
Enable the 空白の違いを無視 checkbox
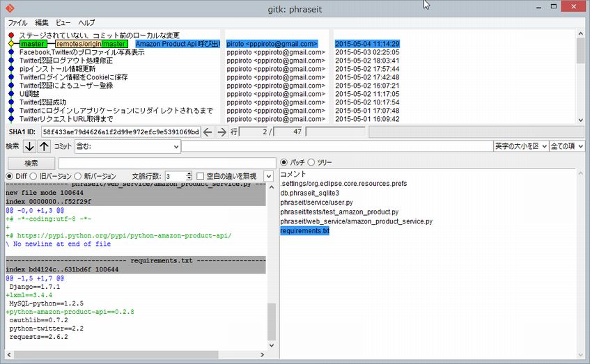(200, 176)
